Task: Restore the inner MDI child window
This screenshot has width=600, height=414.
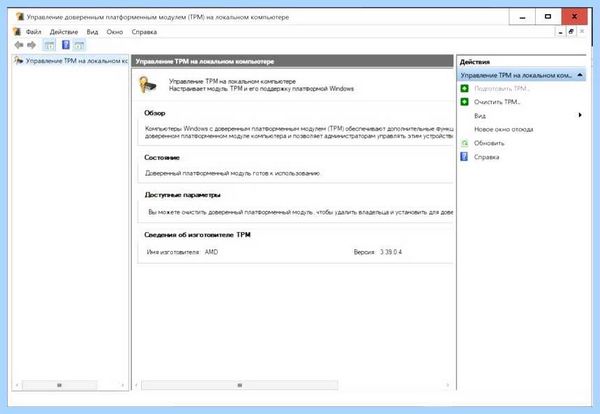Action: click(x=571, y=32)
